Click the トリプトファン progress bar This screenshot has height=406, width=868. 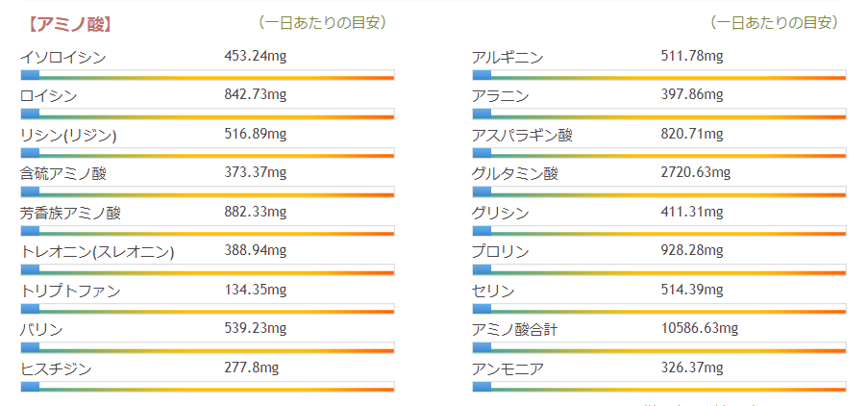click(207, 310)
